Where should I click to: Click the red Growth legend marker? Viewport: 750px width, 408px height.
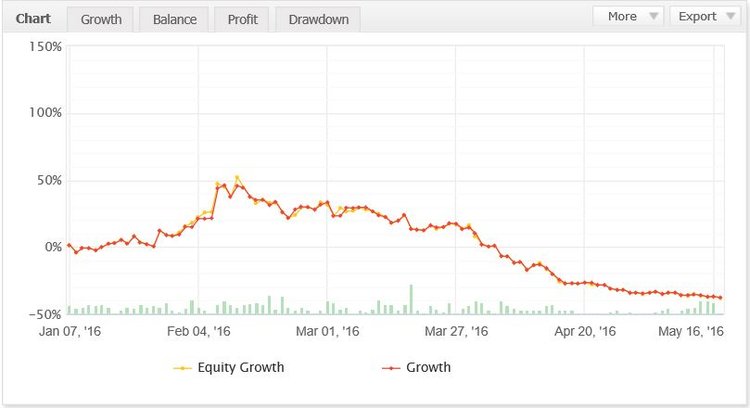[x=391, y=368]
